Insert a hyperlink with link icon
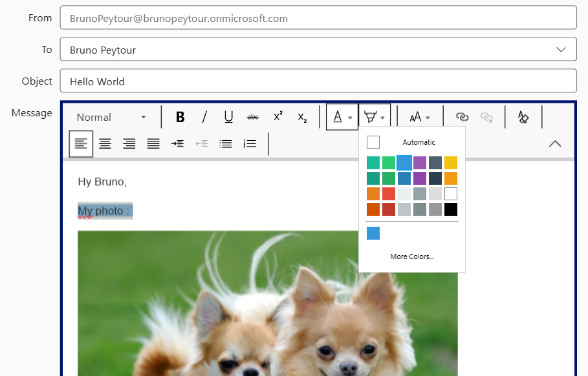Image resolution: width=588 pixels, height=376 pixels. pyautogui.click(x=462, y=117)
